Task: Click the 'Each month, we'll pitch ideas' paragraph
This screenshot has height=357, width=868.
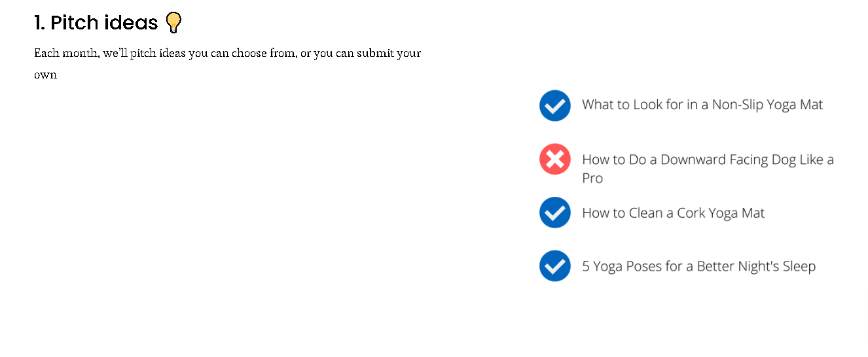Action: [227, 63]
